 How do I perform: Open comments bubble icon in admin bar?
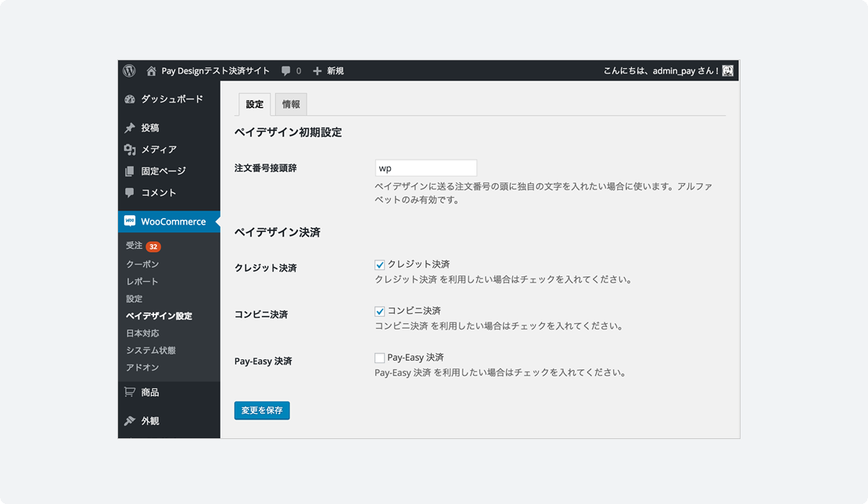click(285, 71)
